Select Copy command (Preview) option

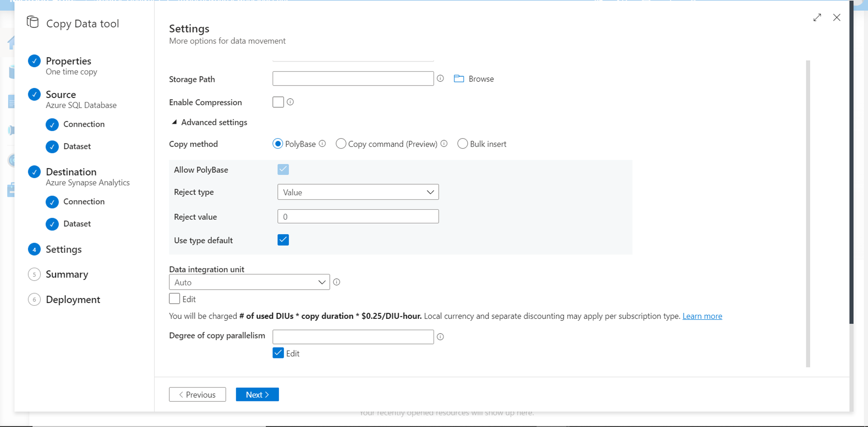(x=341, y=144)
